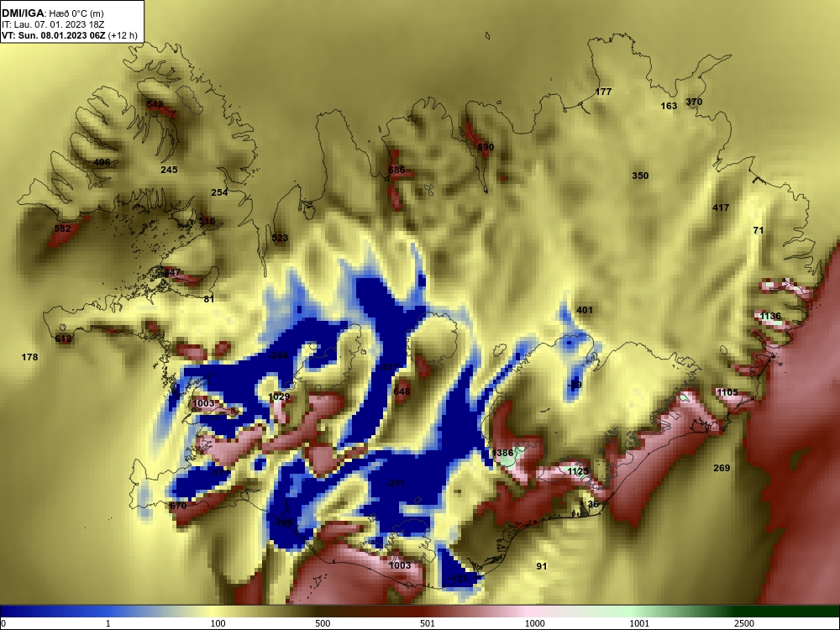Viewport: 840px width, 630px height.
Task: Click the map value 496
Action: 102,162
